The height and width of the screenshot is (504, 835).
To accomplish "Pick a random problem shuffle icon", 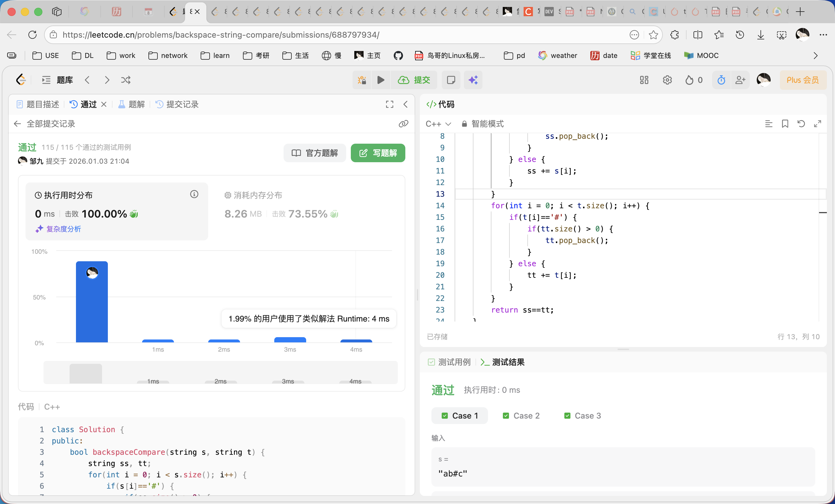I will click(x=126, y=80).
